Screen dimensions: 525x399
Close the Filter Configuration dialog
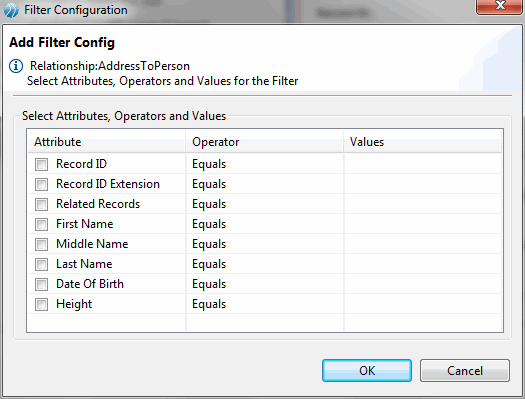[x=500, y=6]
